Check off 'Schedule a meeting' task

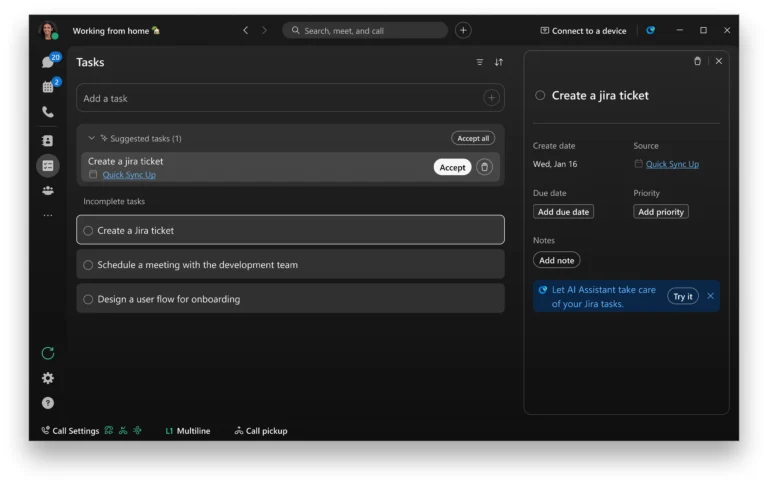pos(88,265)
